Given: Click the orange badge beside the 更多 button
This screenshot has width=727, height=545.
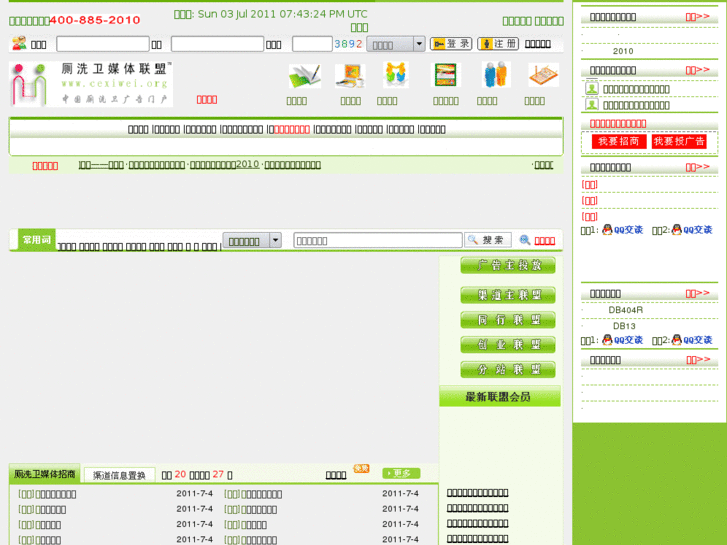Looking at the screenshot, I should 361,468.
